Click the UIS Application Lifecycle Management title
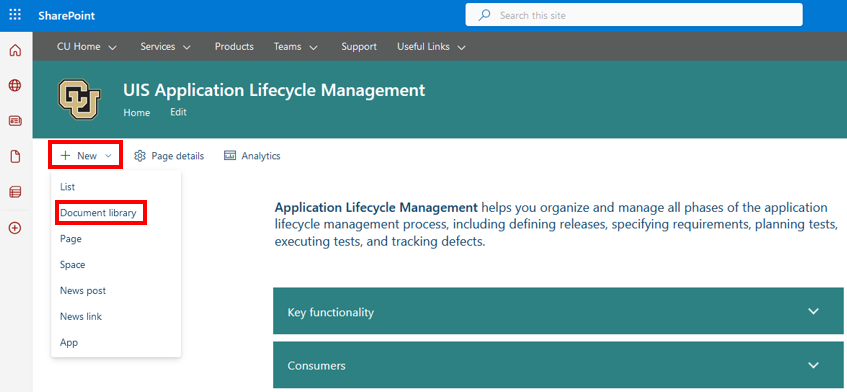 (x=274, y=90)
